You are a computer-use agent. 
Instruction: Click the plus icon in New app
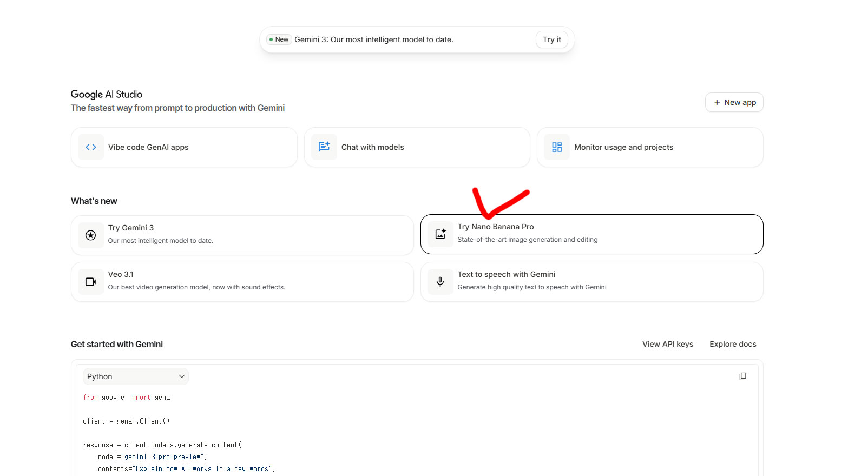coord(717,102)
